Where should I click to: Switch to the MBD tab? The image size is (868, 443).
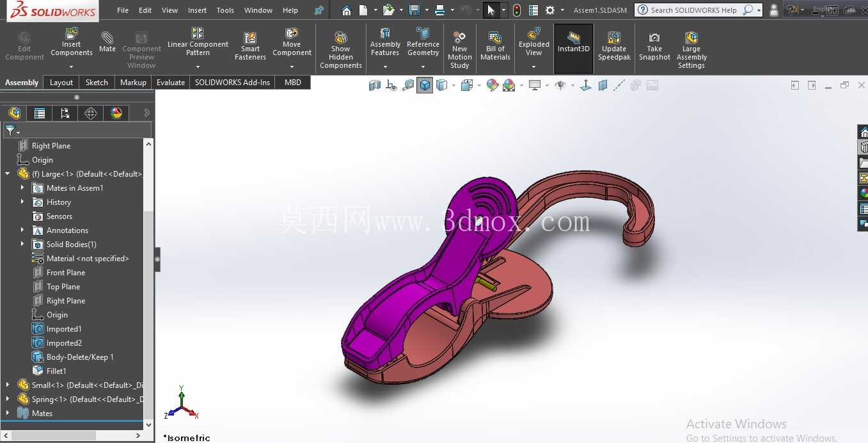pyautogui.click(x=293, y=82)
